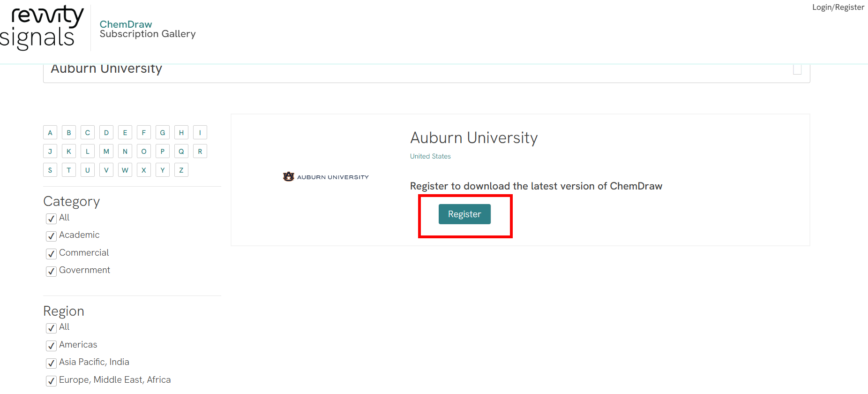This screenshot has height=394, width=868.
Task: Open Login/Register in the top right
Action: pyautogui.click(x=838, y=7)
